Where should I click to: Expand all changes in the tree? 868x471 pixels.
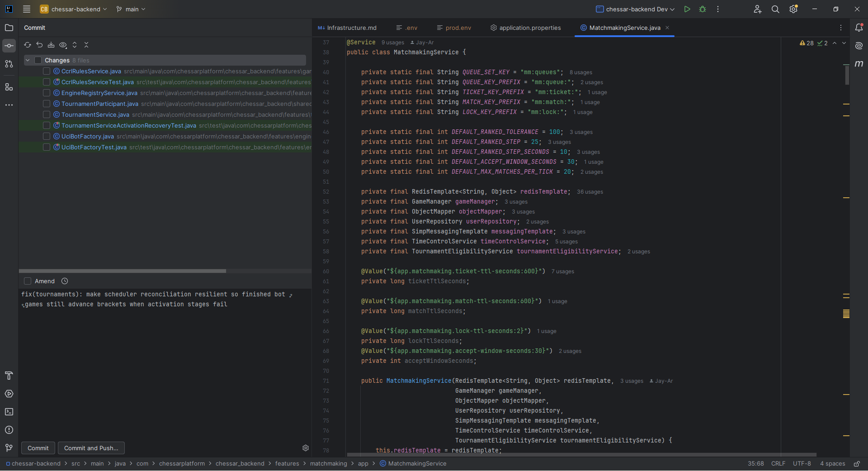click(75, 45)
